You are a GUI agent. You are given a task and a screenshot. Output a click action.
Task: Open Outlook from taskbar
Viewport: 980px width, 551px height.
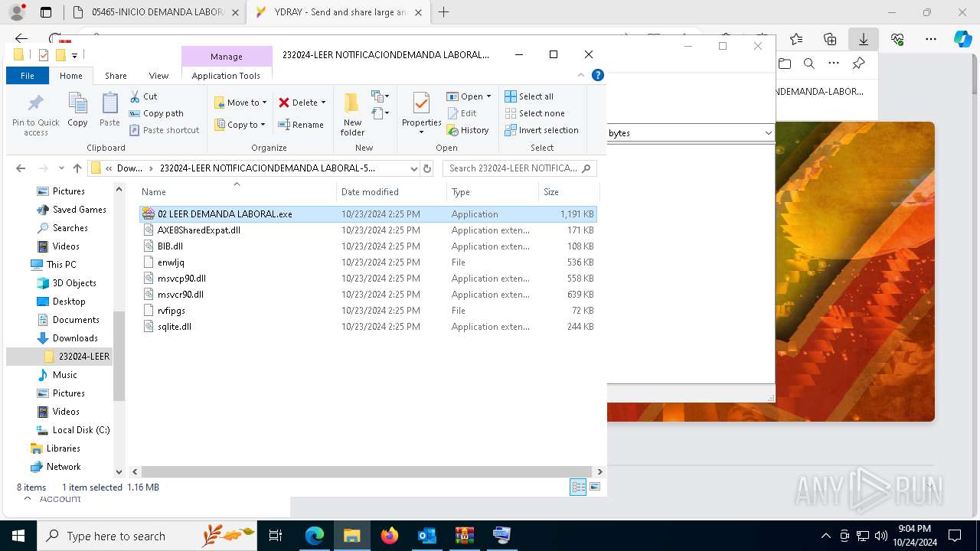point(426,536)
